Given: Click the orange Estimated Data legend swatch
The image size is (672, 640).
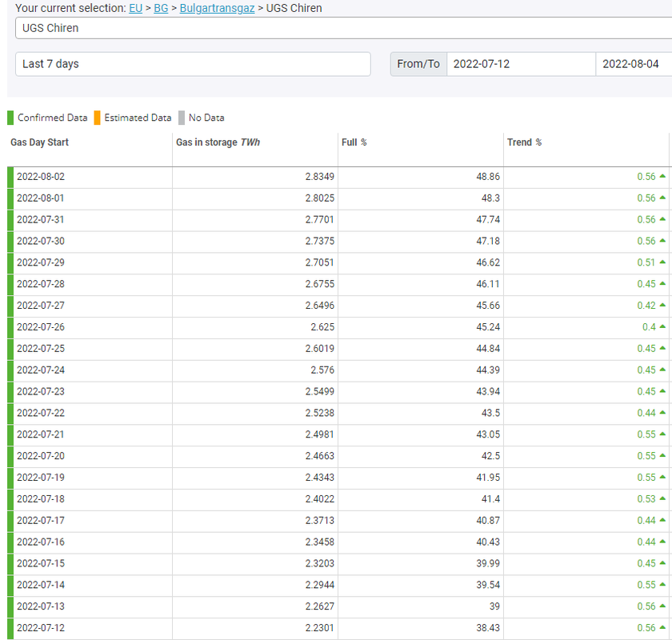Looking at the screenshot, I should point(97,118).
